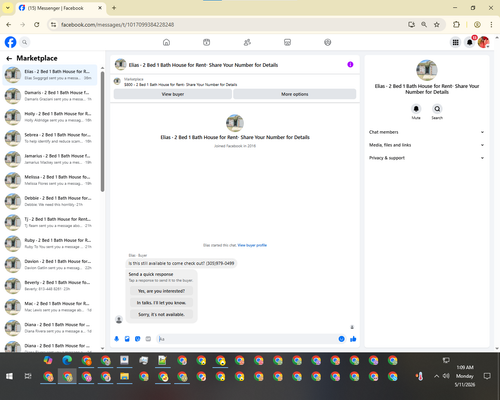The height and width of the screenshot is (400, 500).
Task: Open a new Chrome tab
Action: pos(114,8)
